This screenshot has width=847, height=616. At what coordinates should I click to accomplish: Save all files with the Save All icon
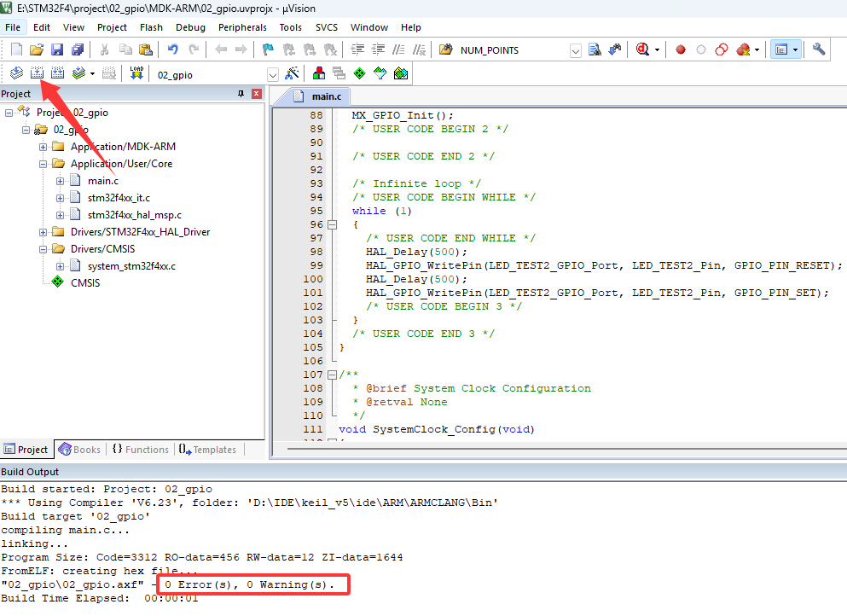[78, 49]
